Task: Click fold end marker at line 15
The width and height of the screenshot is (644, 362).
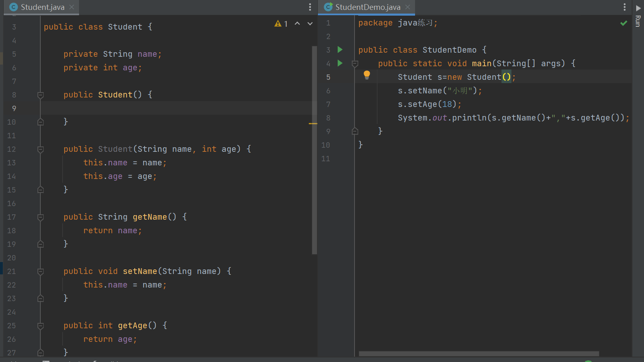Action: (40, 190)
